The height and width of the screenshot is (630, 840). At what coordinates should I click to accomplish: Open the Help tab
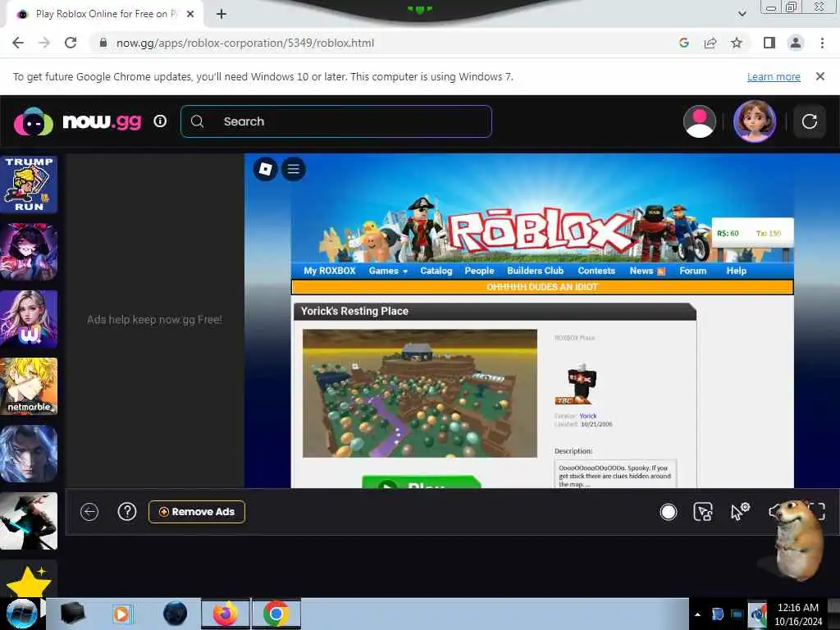point(736,271)
